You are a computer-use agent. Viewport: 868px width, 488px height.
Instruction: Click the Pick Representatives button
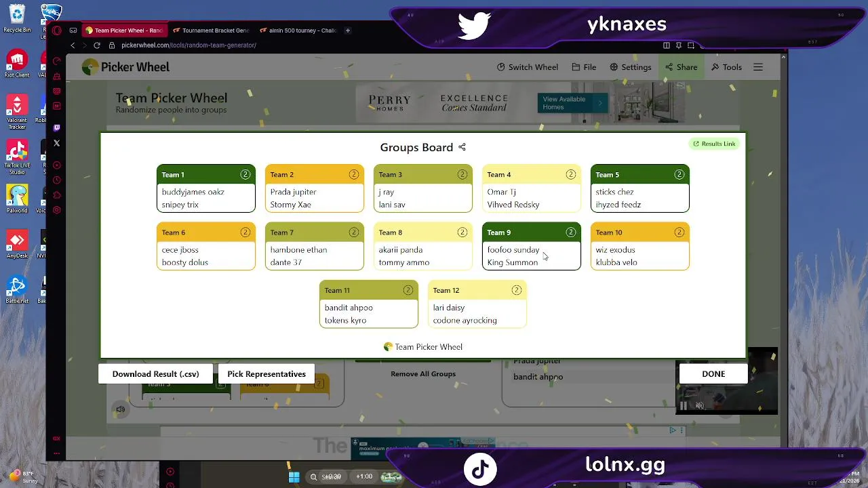[267, 374]
